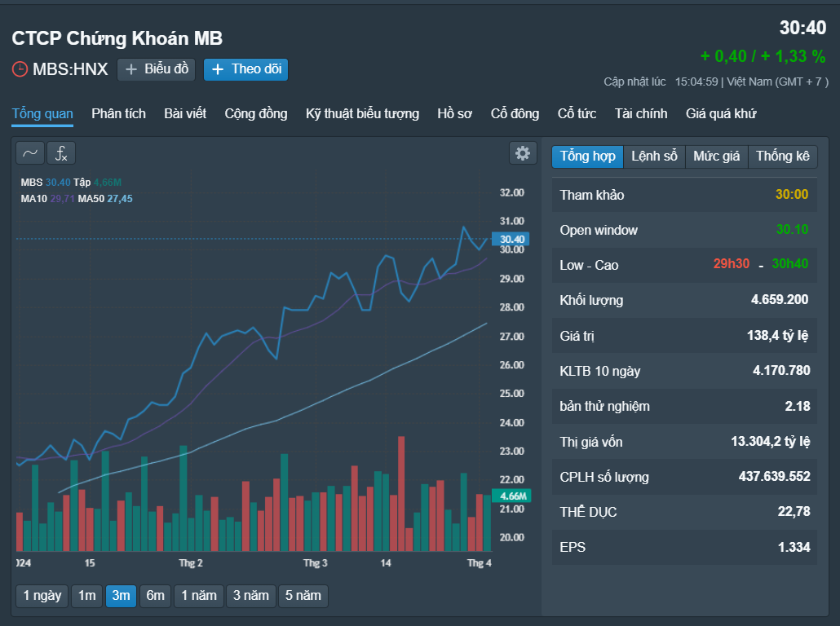Click bản thử nghiệm value 2.18
840x626 pixels.
tap(798, 407)
